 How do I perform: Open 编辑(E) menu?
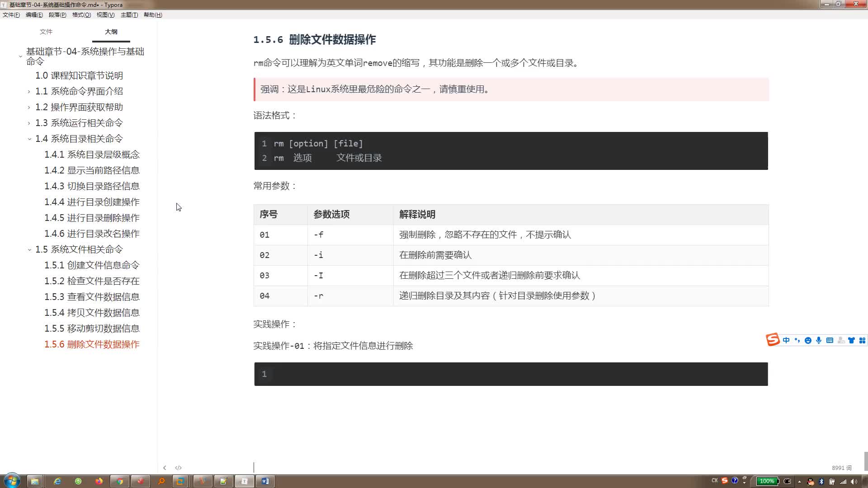tap(34, 15)
